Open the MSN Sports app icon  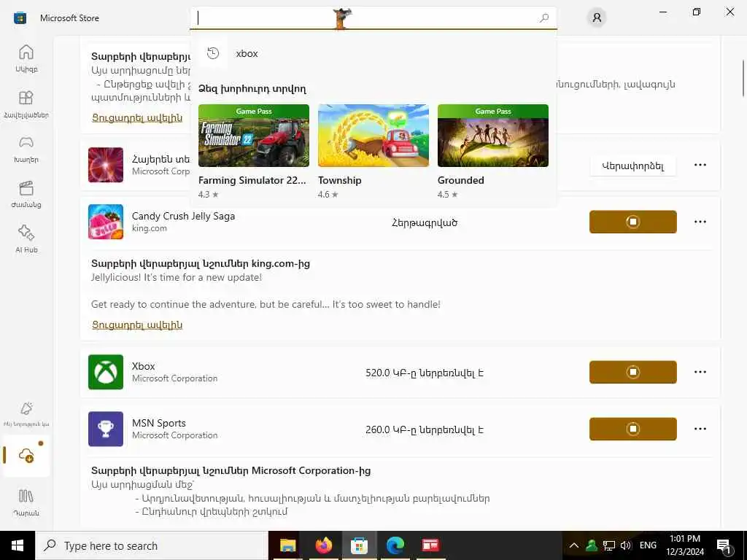click(106, 429)
